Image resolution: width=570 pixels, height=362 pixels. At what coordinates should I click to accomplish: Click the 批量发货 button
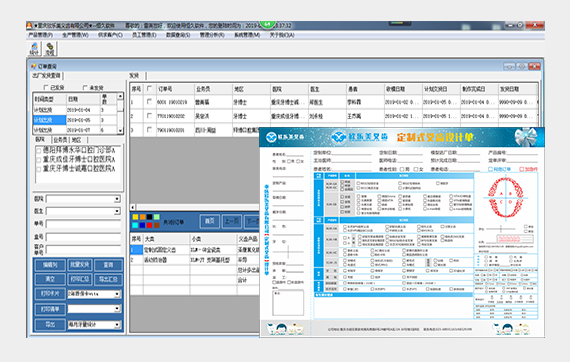tap(80, 265)
